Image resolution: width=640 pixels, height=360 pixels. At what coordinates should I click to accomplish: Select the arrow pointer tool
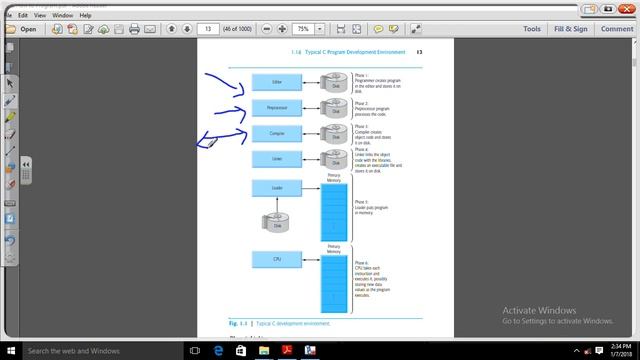click(10, 84)
